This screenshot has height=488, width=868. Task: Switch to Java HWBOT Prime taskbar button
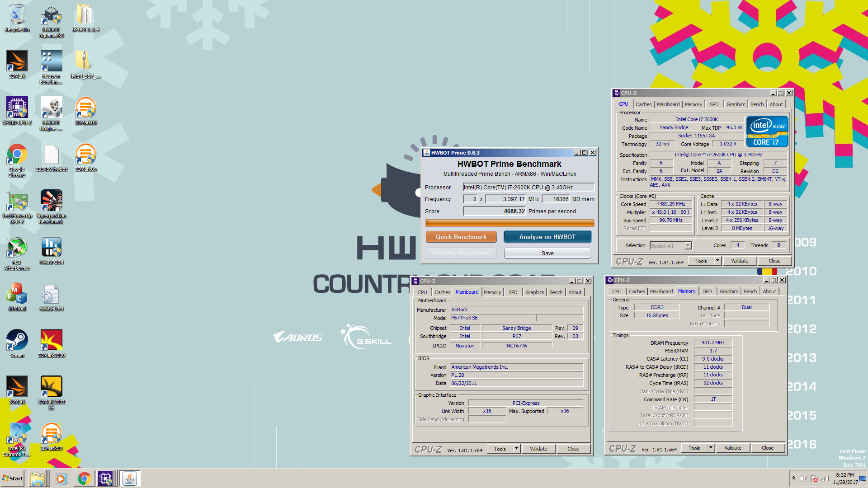point(130,479)
